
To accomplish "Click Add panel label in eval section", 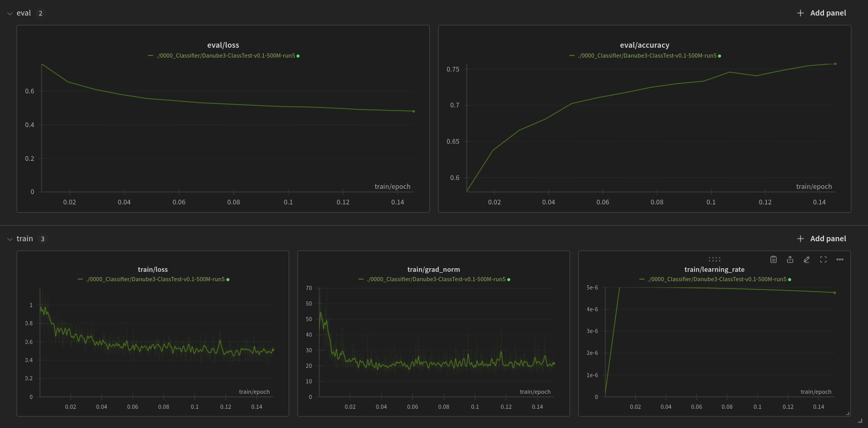I will [828, 13].
